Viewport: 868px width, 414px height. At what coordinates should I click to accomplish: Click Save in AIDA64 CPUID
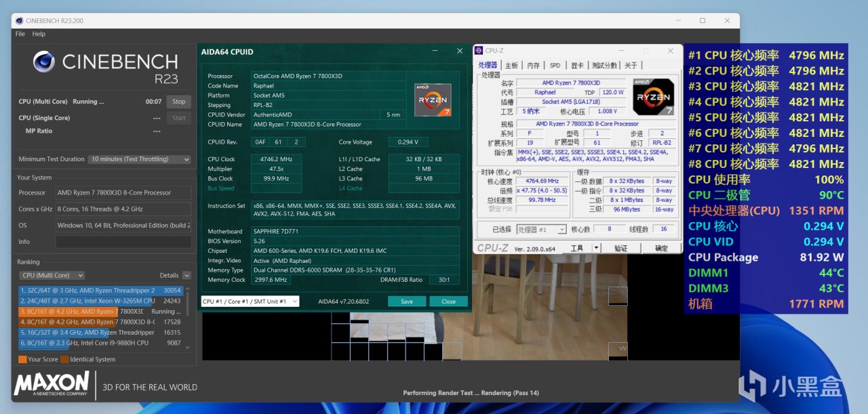click(407, 302)
